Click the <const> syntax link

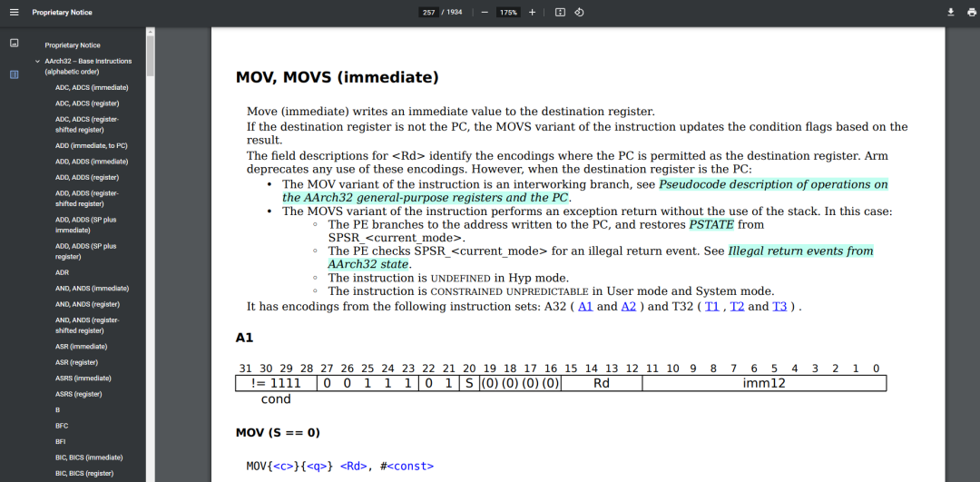[x=410, y=467]
